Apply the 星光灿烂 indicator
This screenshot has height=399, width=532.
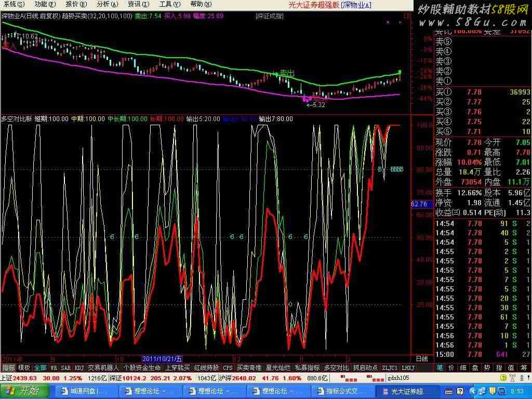(x=278, y=367)
